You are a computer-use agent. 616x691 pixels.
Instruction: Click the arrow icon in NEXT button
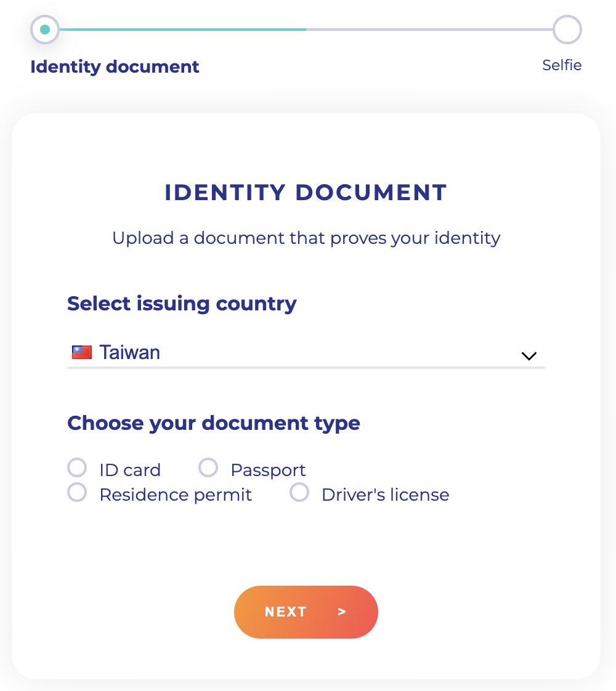pyautogui.click(x=341, y=612)
